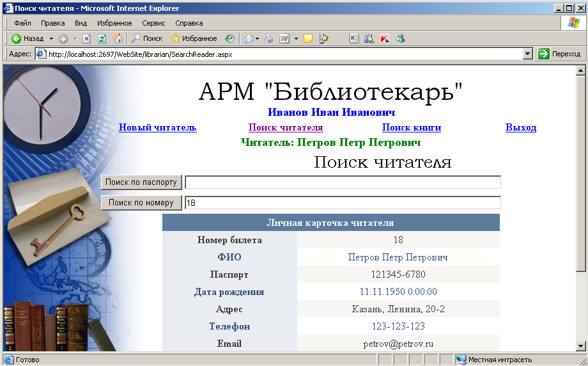Click the Windows flag logo
This screenshot has width=588, height=366.
(573, 23)
